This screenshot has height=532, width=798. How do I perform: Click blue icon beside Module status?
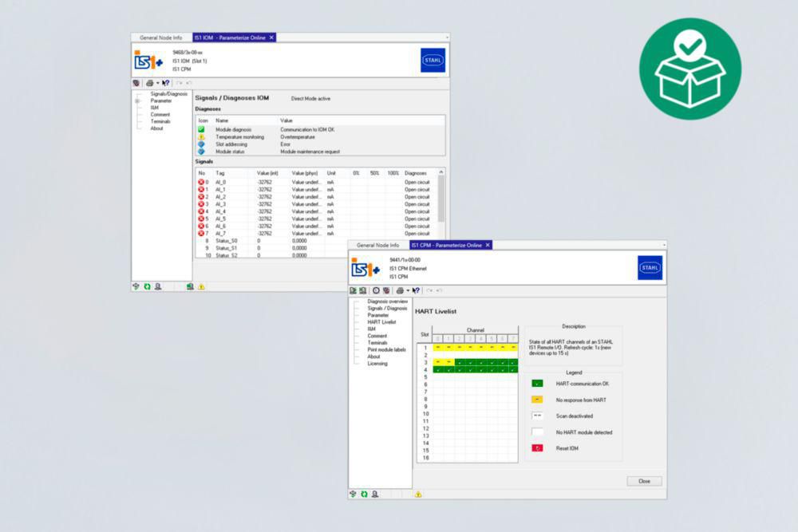[201, 152]
